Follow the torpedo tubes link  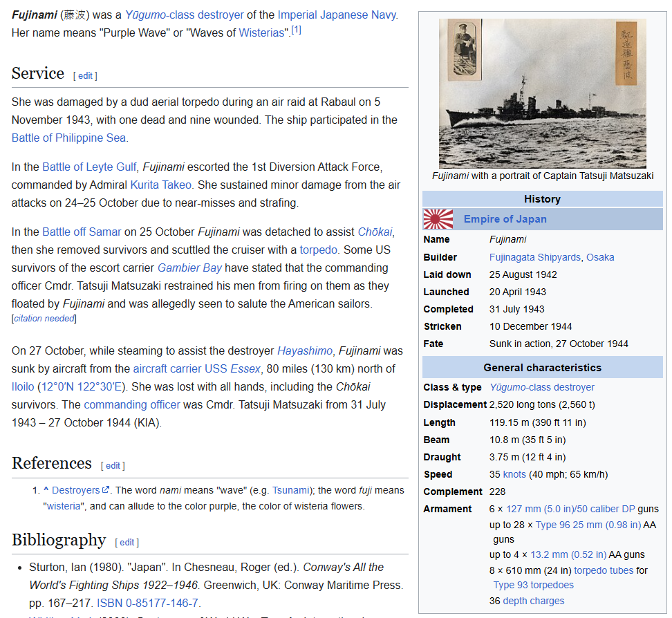[604, 571]
